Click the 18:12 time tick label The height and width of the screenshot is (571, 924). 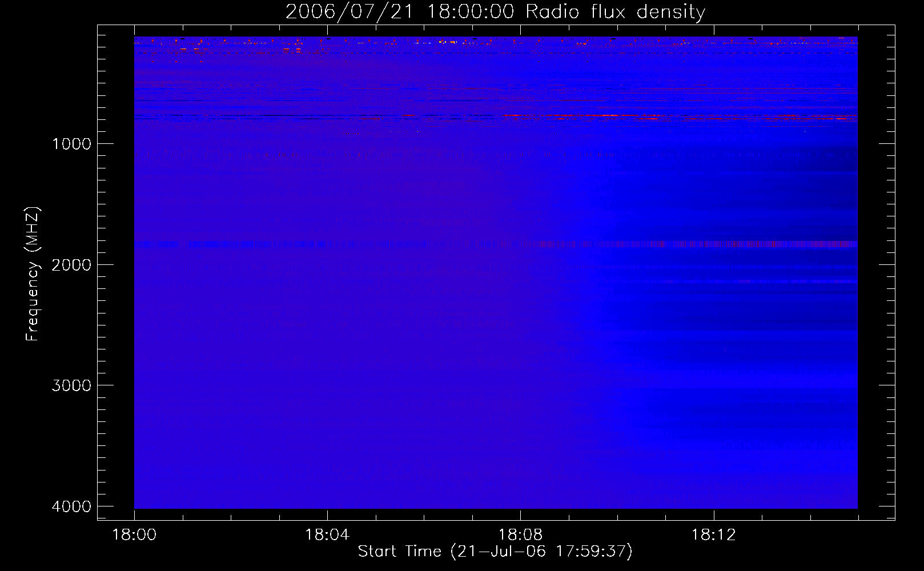click(713, 535)
